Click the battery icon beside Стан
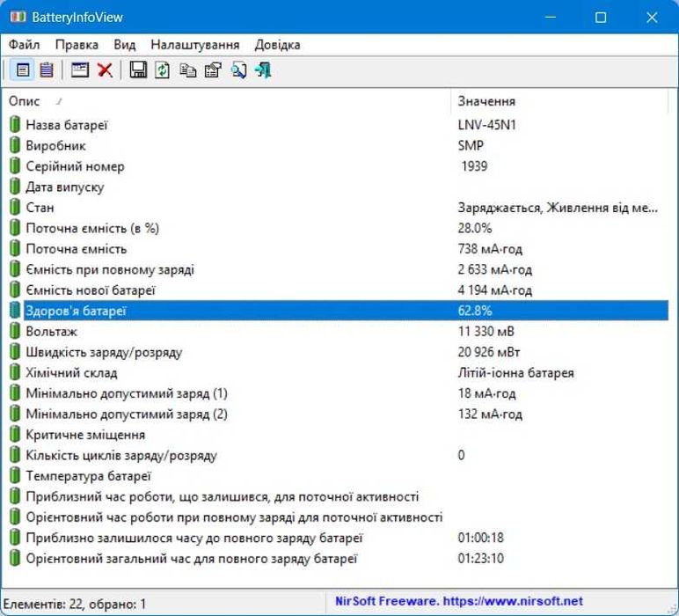This screenshot has width=679, height=616. click(15, 208)
